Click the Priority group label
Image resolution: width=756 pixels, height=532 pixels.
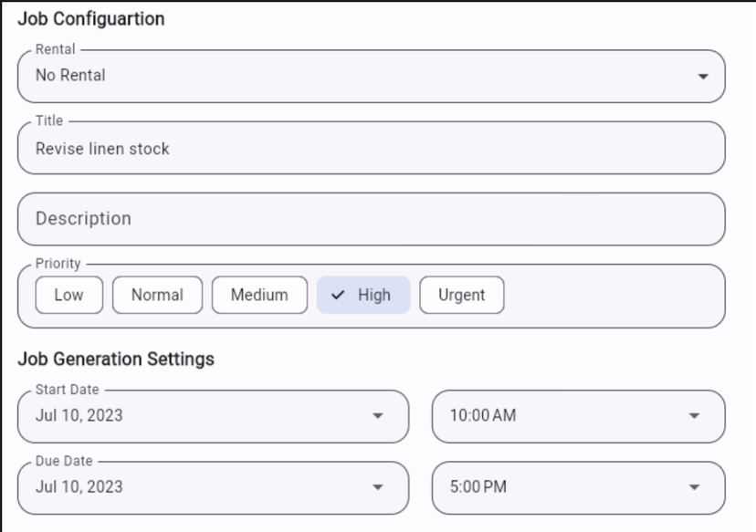(58, 264)
